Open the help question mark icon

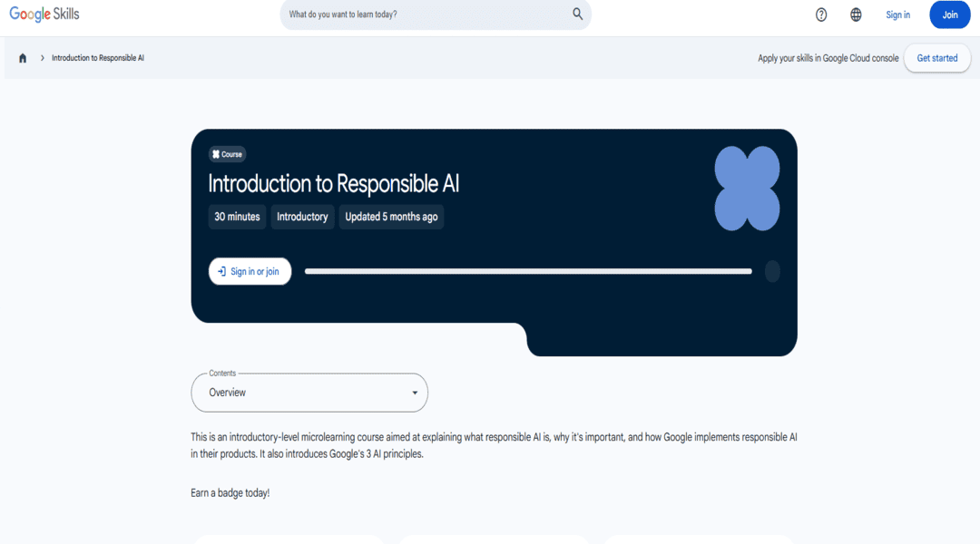point(821,15)
